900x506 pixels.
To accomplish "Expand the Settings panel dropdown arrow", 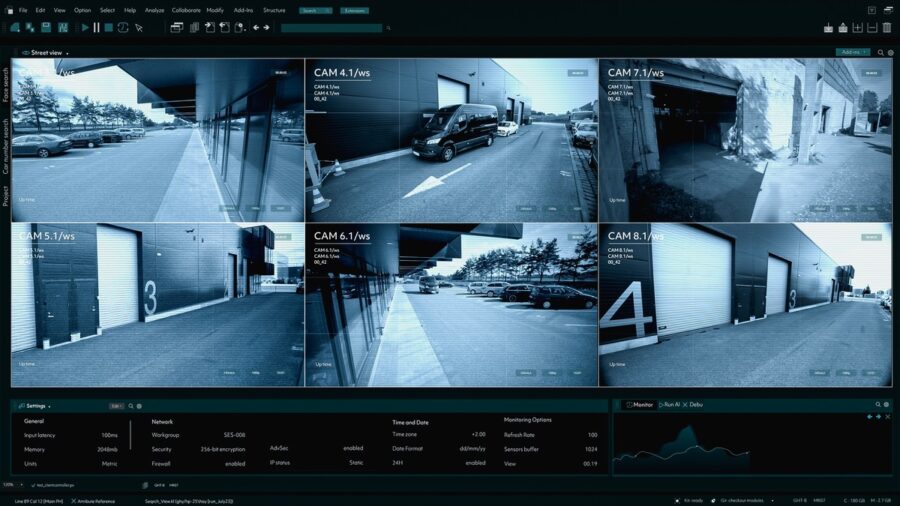I will point(49,407).
